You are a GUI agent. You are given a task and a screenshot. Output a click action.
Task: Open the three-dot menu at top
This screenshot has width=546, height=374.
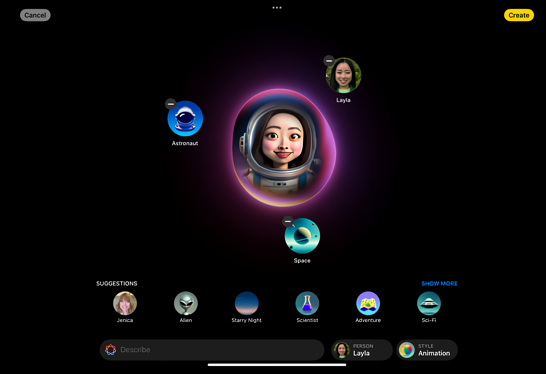(277, 7)
